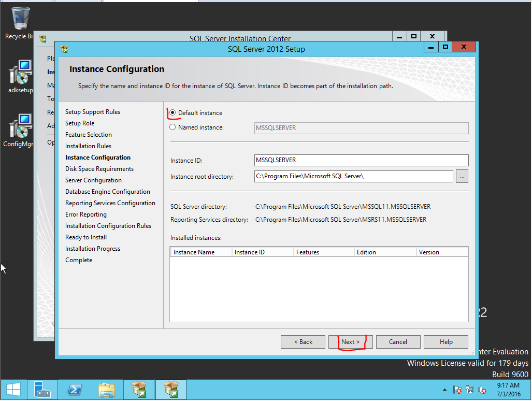Sort by Edition column header
This screenshot has height=401, width=532.
tap(385, 252)
